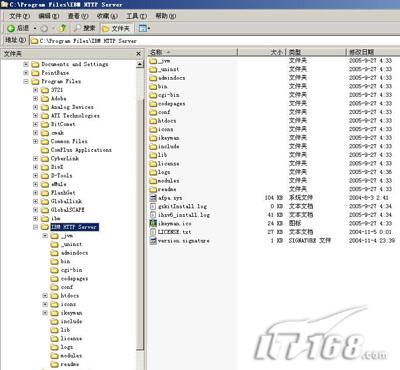Select the ikeyman.ico file icon
The height and width of the screenshot is (370, 400).
[153, 223]
